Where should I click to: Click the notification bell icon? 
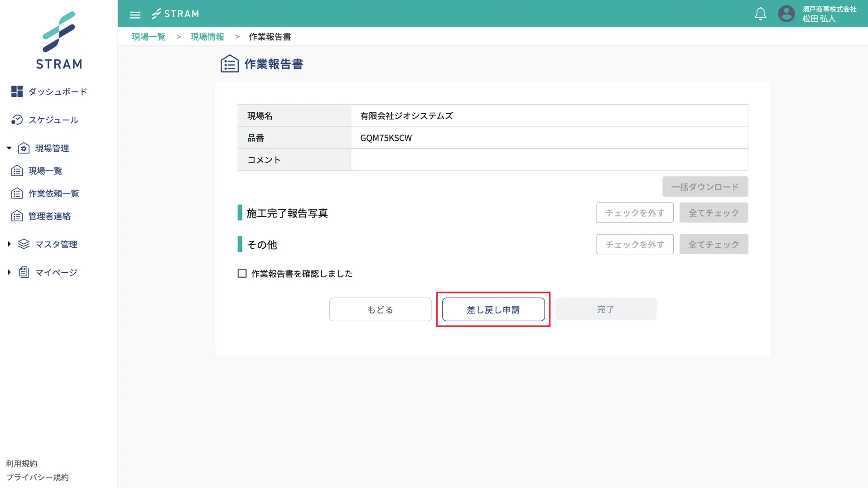click(760, 14)
